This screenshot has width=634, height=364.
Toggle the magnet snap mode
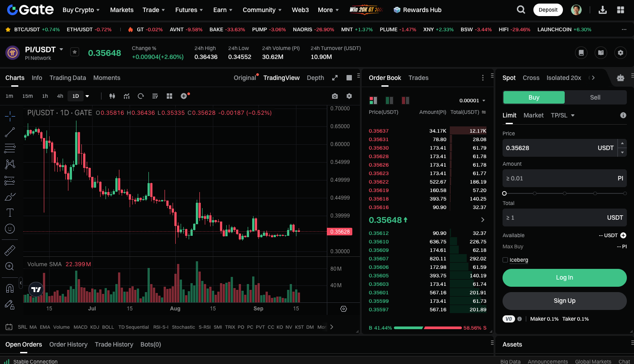coord(10,288)
